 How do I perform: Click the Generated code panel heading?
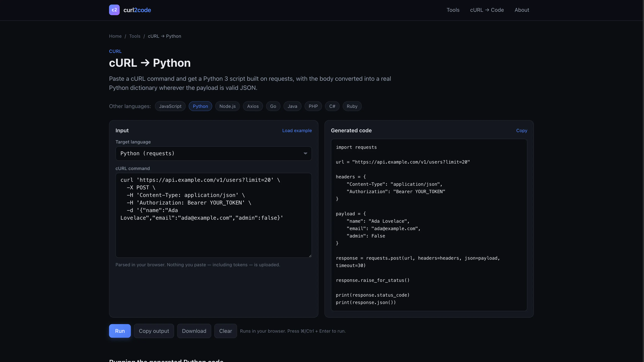pyautogui.click(x=351, y=131)
